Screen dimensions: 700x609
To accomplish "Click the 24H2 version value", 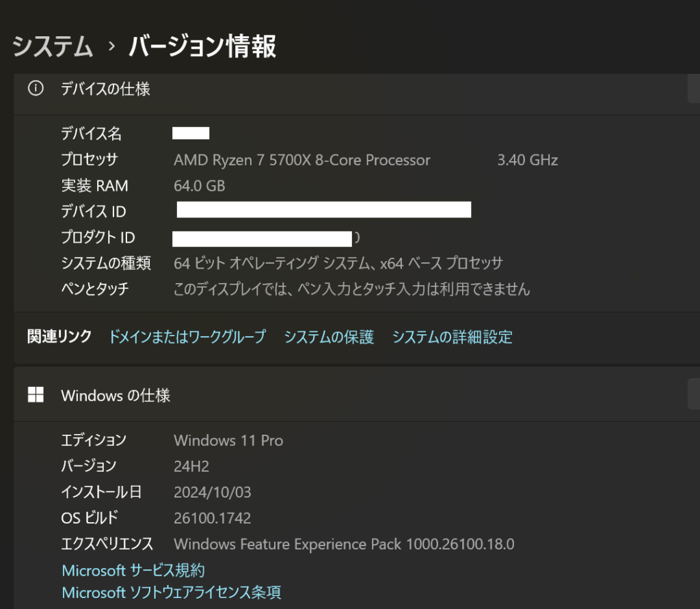I will [x=191, y=466].
